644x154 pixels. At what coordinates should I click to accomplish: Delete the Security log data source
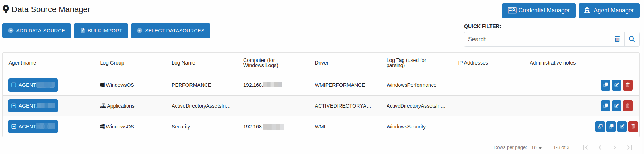click(633, 127)
